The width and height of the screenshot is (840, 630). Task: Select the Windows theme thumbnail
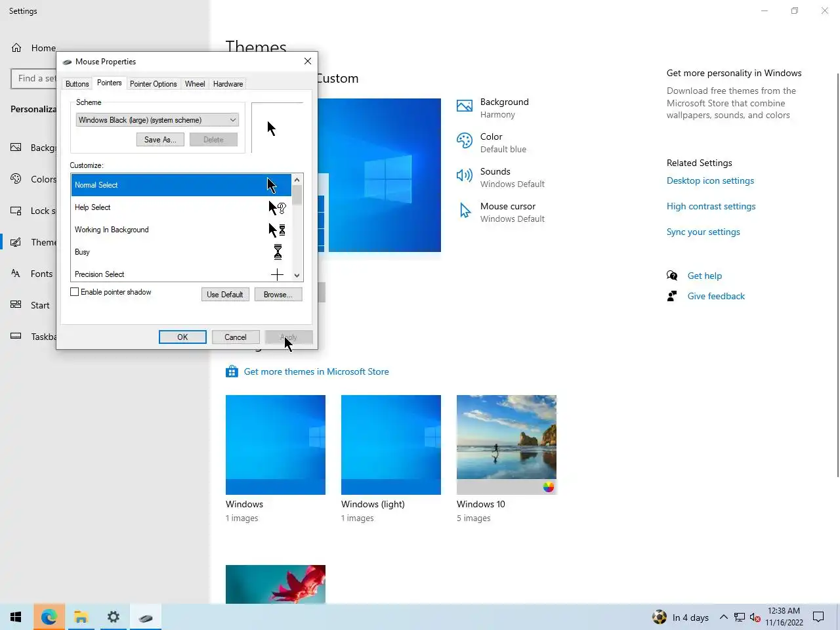pos(276,445)
